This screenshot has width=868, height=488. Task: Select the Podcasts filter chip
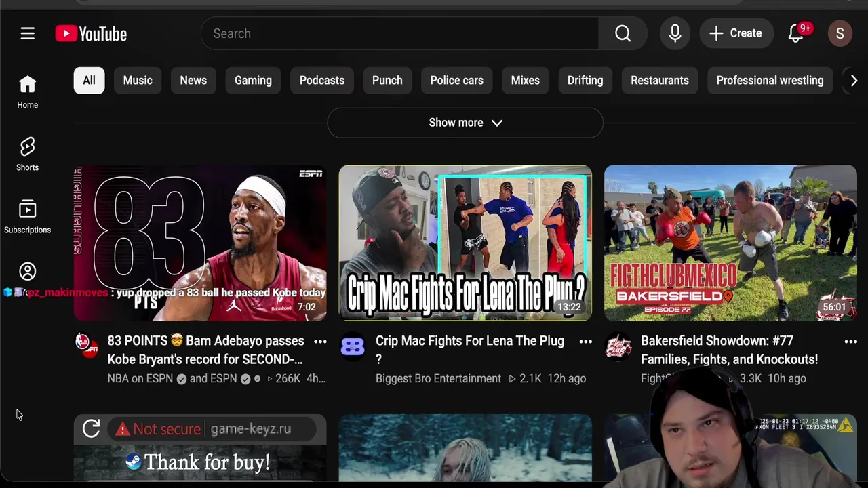point(322,80)
